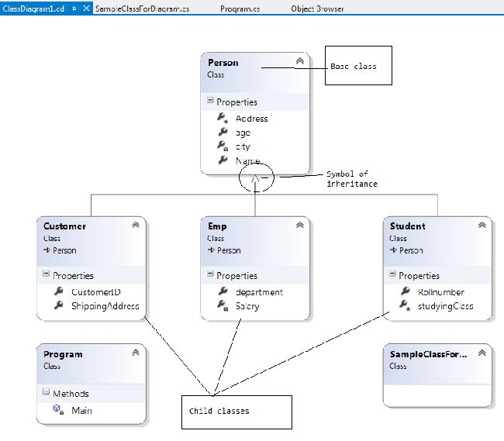Click the Person base type in Emp
Screen dimensions: 504x441
pyautogui.click(x=229, y=250)
